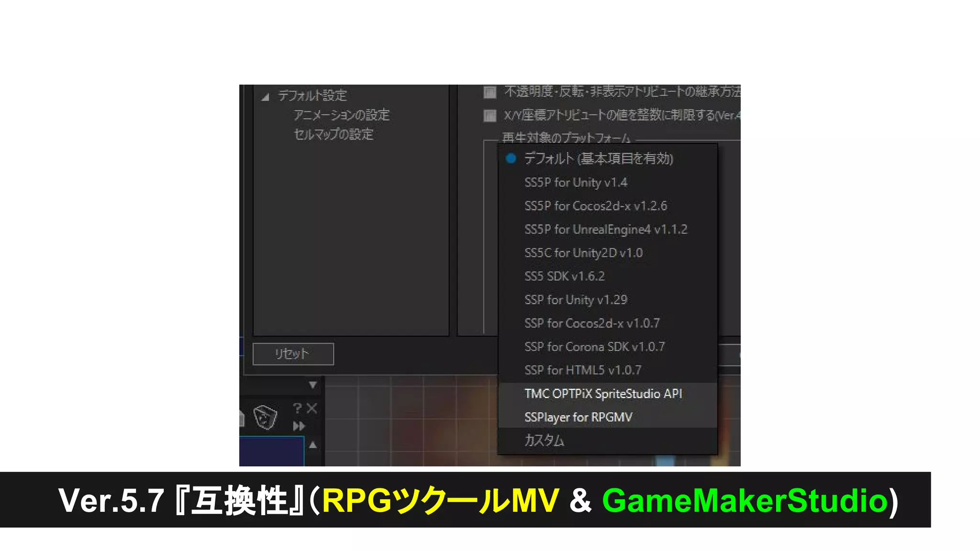Viewport: 980px width, 551px height.
Task: Pick SSP for HTML5 v1.0.7
Action: pos(608,370)
